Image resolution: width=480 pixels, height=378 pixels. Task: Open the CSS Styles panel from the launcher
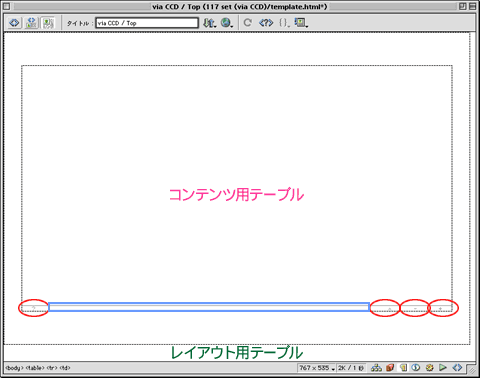pyautogui.click(x=416, y=368)
